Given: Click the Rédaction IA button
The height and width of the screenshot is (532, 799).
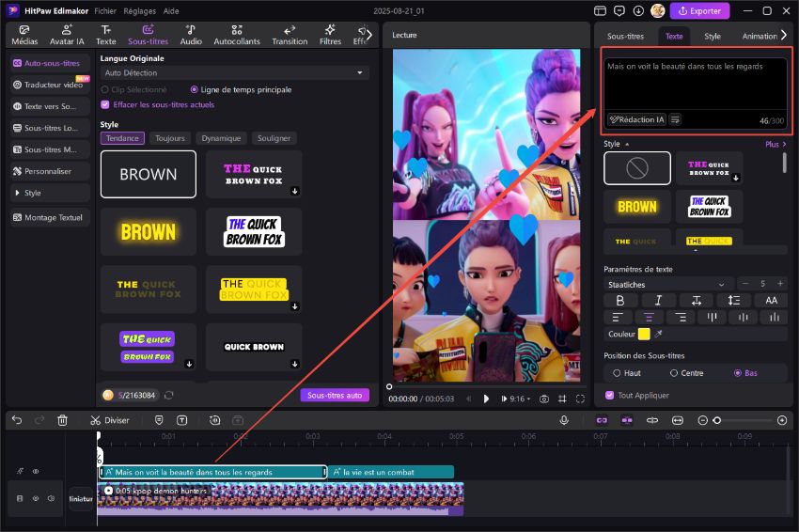Looking at the screenshot, I should [637, 119].
